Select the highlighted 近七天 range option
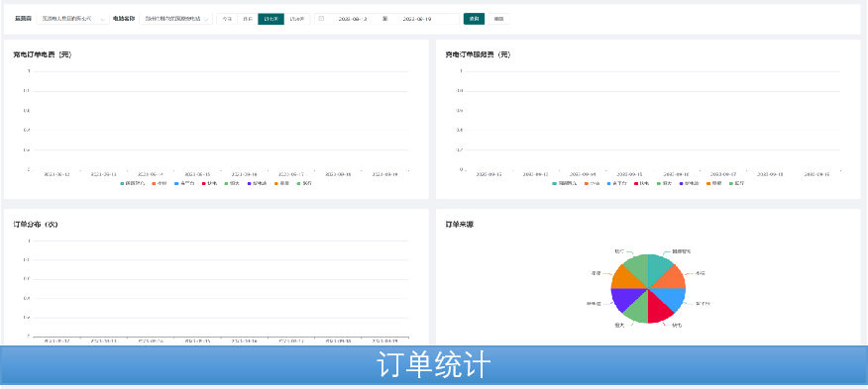868x389 pixels. coord(271,19)
